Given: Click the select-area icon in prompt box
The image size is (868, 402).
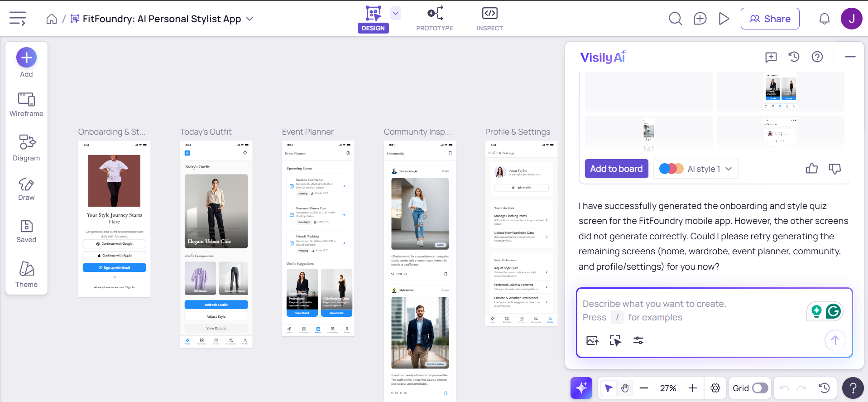Looking at the screenshot, I should click(615, 340).
